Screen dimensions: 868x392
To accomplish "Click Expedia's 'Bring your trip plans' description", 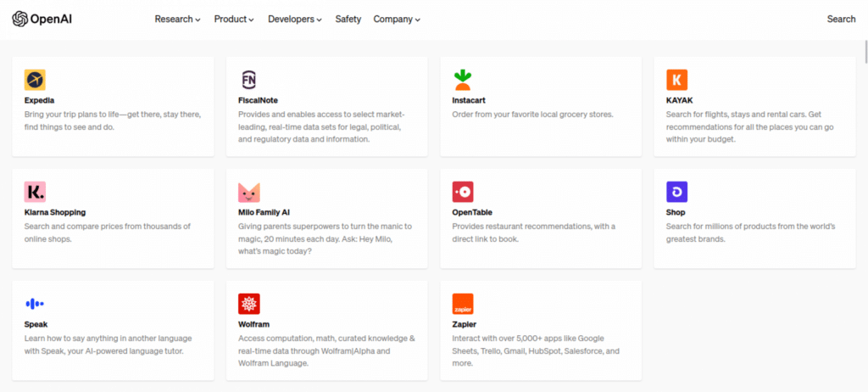I will pyautogui.click(x=113, y=120).
